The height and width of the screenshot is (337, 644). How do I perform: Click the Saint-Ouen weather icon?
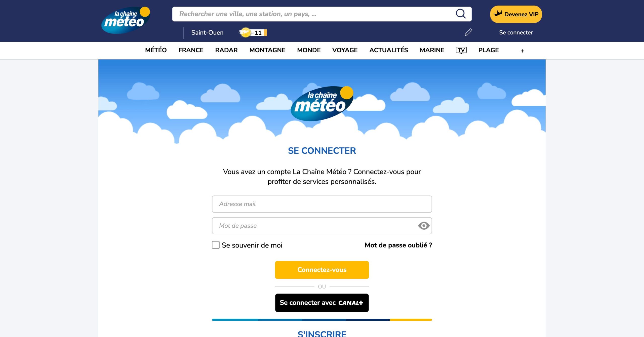245,32
